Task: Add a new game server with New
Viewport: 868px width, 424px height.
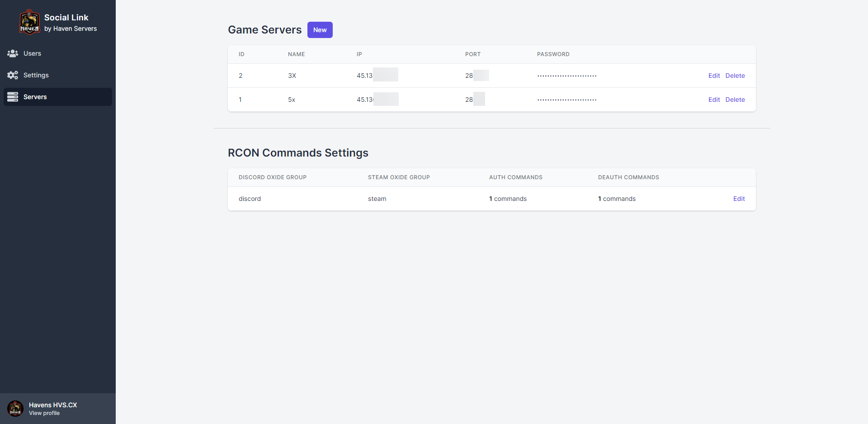Action: pyautogui.click(x=320, y=30)
